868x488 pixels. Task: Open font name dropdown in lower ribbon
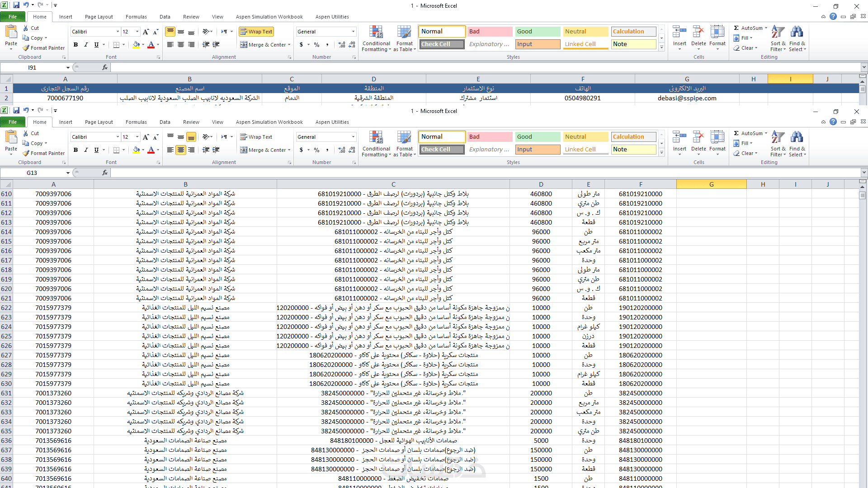tap(118, 137)
